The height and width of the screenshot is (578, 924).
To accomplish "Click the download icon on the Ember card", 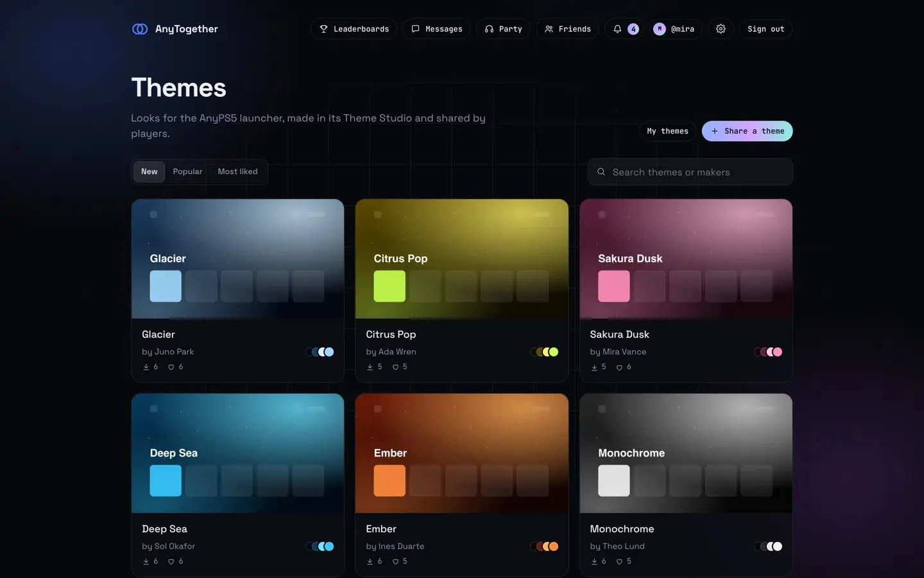I will [370, 562].
